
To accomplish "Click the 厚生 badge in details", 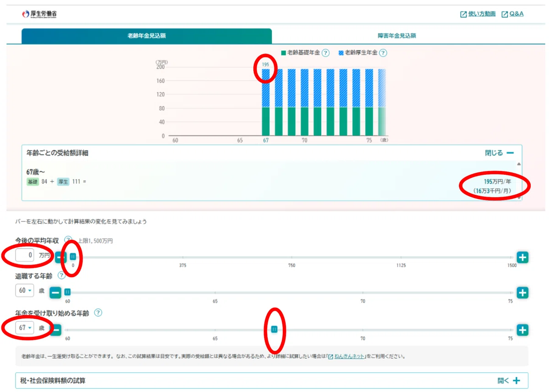I will (64, 182).
